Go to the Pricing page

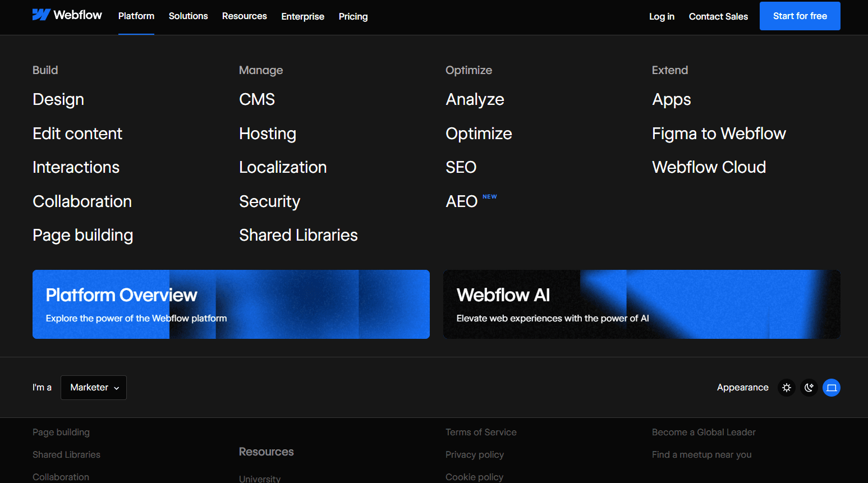pos(353,17)
